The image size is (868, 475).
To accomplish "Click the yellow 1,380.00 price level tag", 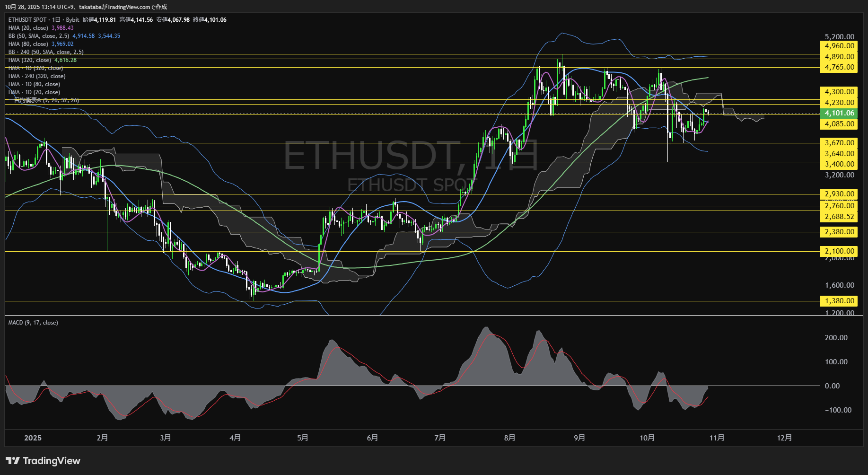I will pyautogui.click(x=839, y=301).
